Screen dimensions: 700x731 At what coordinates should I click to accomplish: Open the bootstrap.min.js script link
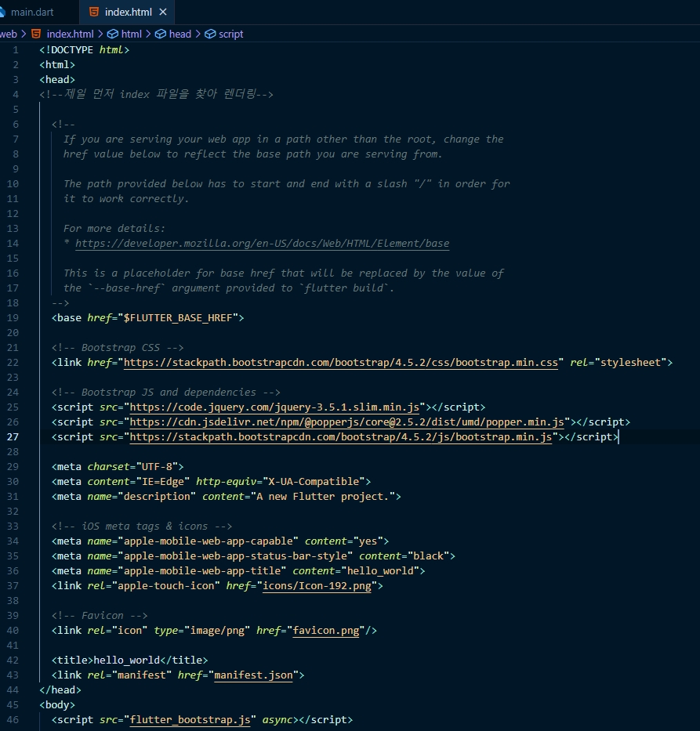[x=340, y=437]
